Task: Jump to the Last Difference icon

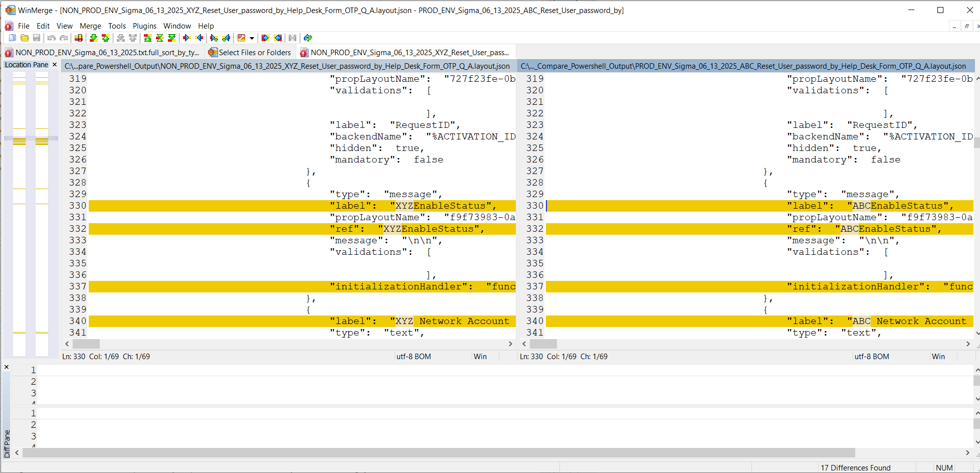Action: pyautogui.click(x=172, y=38)
